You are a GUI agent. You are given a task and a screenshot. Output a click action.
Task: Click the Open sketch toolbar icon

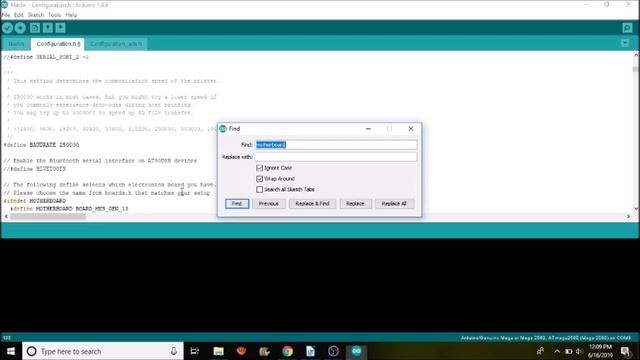click(x=48, y=28)
